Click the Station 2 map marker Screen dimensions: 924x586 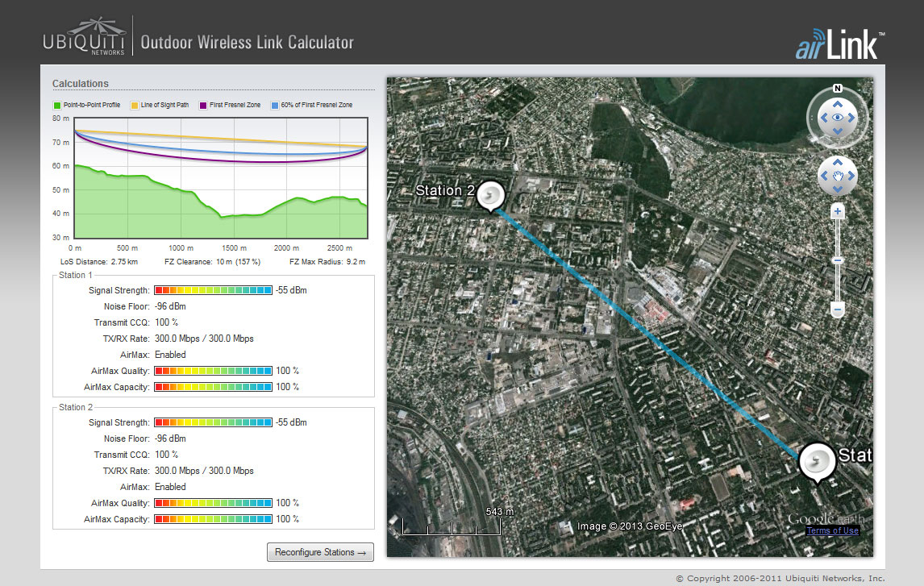pyautogui.click(x=490, y=196)
